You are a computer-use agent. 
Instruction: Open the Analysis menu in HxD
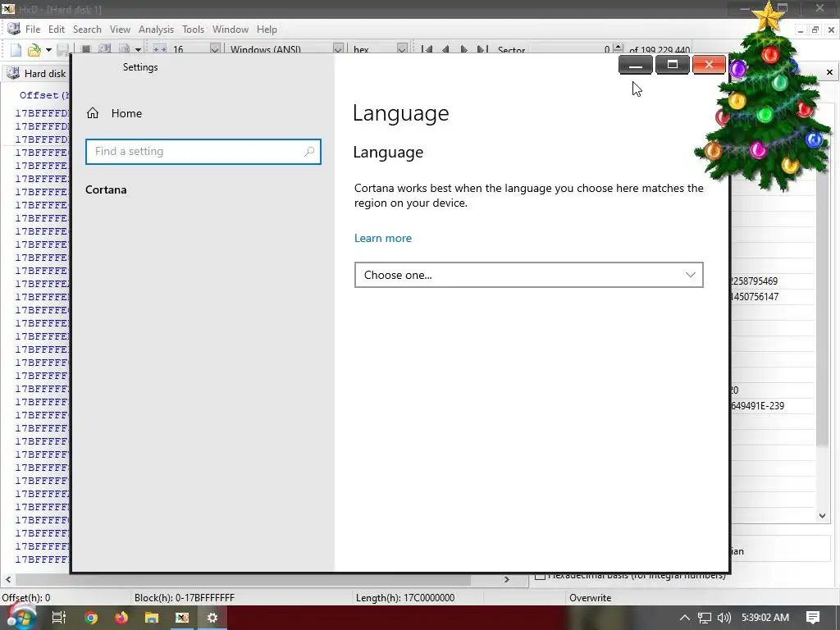(x=156, y=30)
